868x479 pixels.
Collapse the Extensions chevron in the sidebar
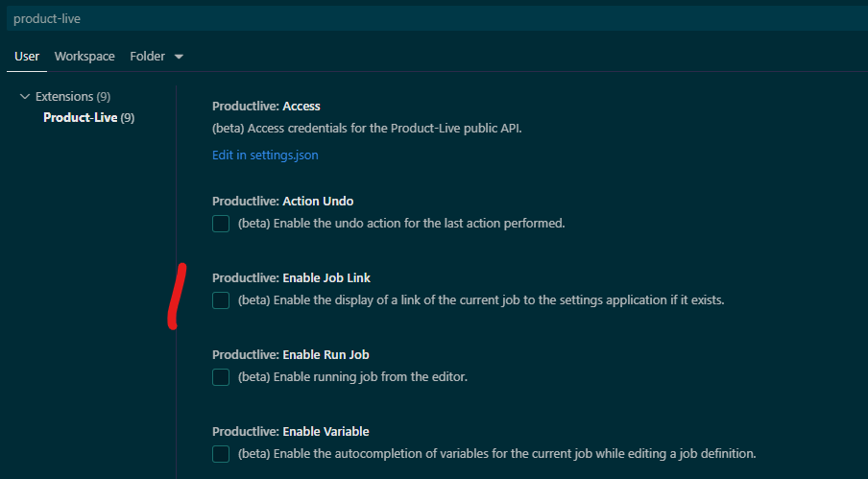tap(25, 97)
